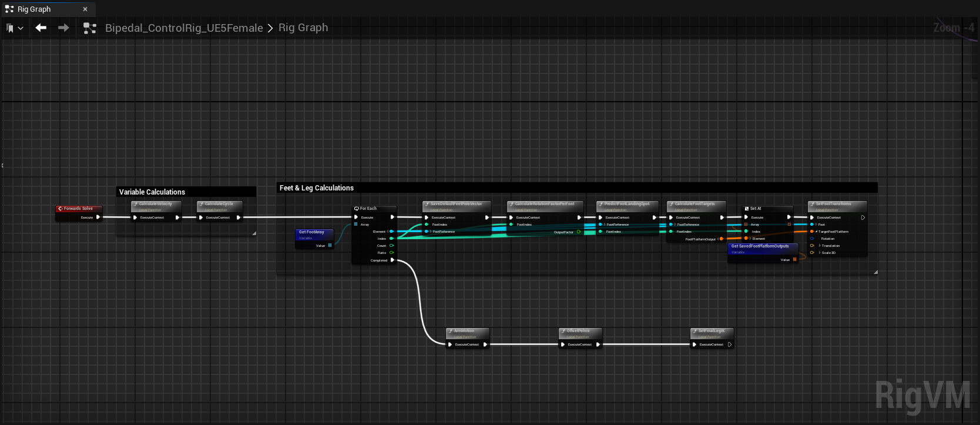Click the back navigation arrow
Viewport: 980px width, 425px height.
(41, 28)
